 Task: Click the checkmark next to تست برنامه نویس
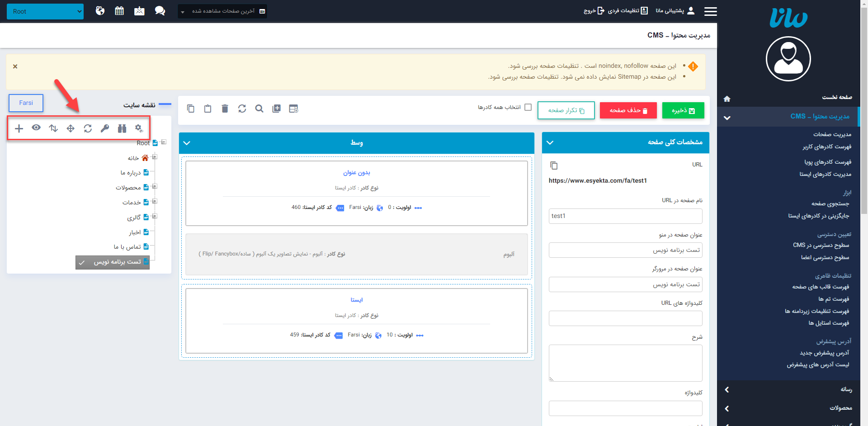(x=82, y=262)
